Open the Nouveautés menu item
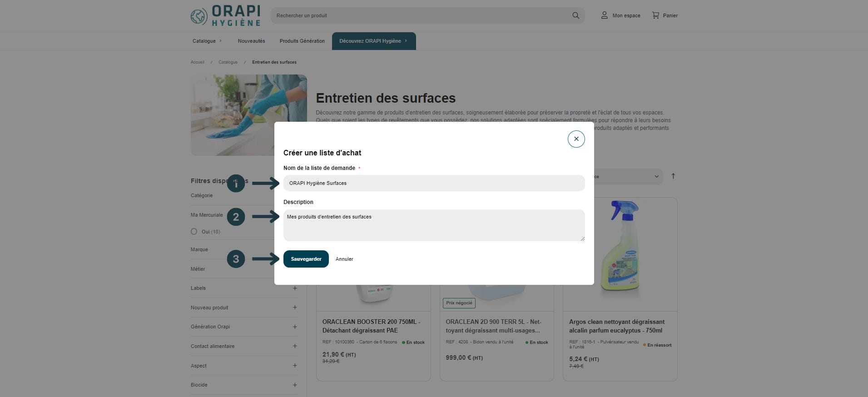 (251, 41)
